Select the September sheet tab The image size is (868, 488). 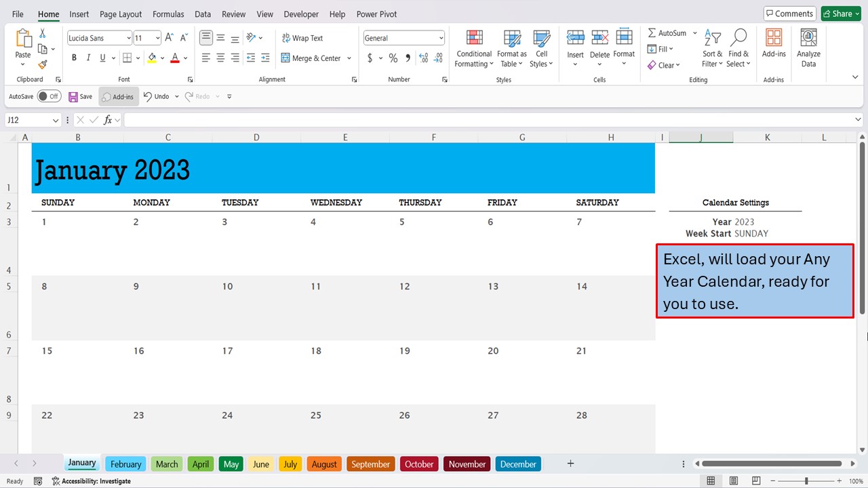(x=370, y=464)
